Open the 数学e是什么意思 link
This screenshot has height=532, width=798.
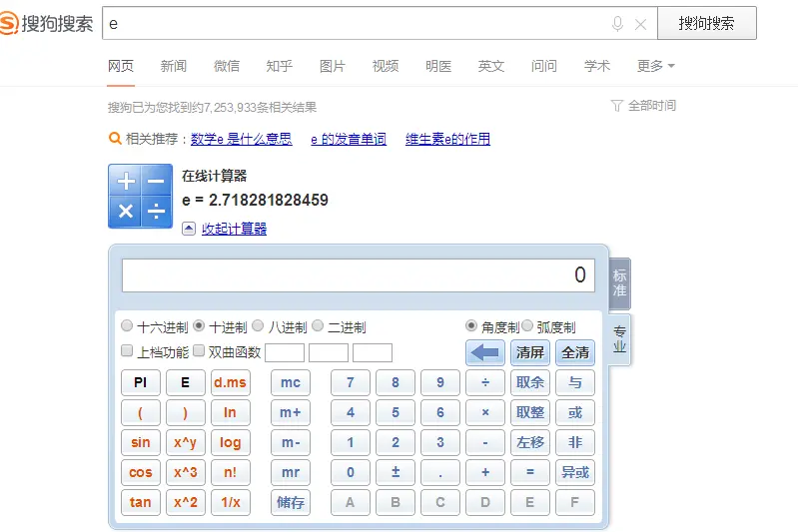coord(242,139)
